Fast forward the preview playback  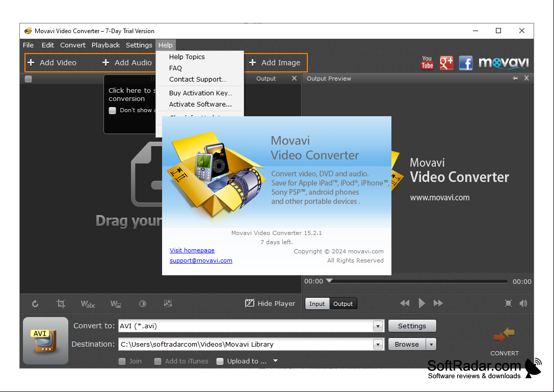point(438,303)
